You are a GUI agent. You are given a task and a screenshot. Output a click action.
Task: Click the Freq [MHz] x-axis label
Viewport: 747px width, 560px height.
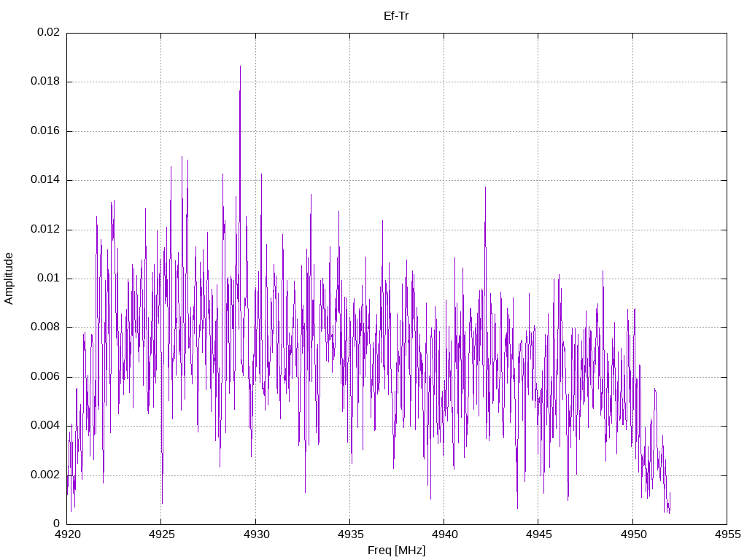[x=396, y=551]
